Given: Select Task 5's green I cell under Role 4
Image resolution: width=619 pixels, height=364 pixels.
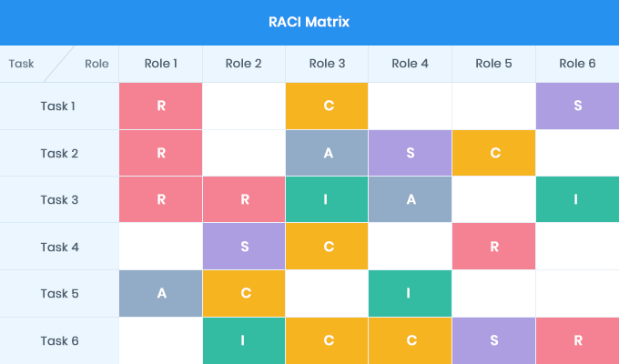Looking at the screenshot, I should click(x=410, y=294).
